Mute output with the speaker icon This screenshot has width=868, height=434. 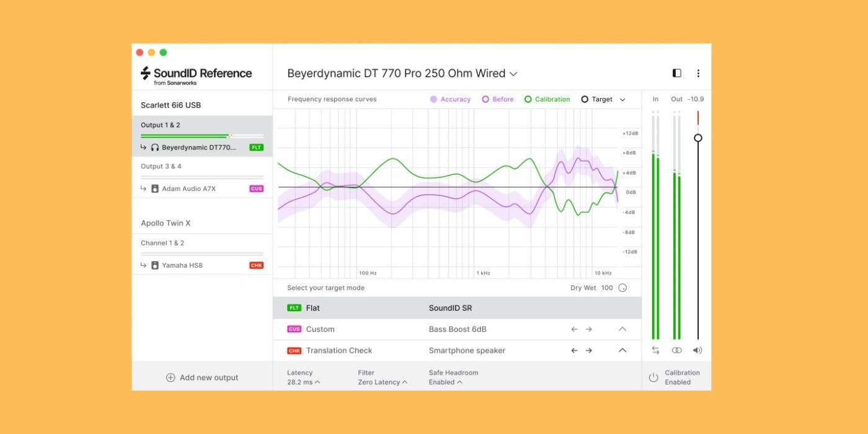click(x=697, y=350)
